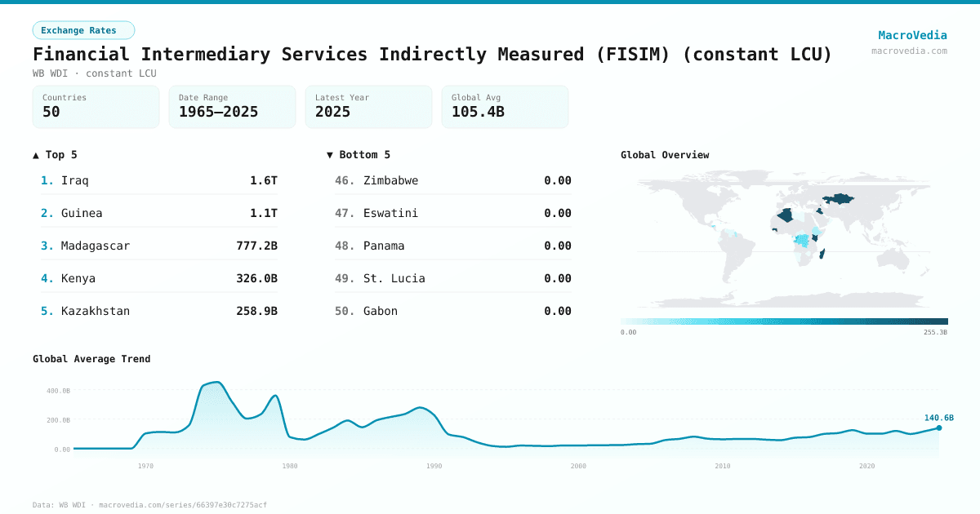
Task: Click the 255.3B legend maximum label
Action: click(x=936, y=332)
